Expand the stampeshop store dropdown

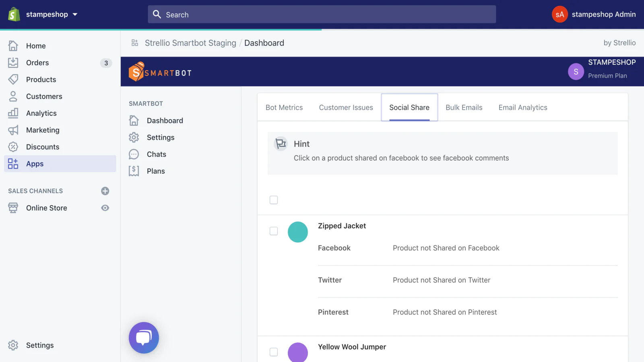point(75,14)
